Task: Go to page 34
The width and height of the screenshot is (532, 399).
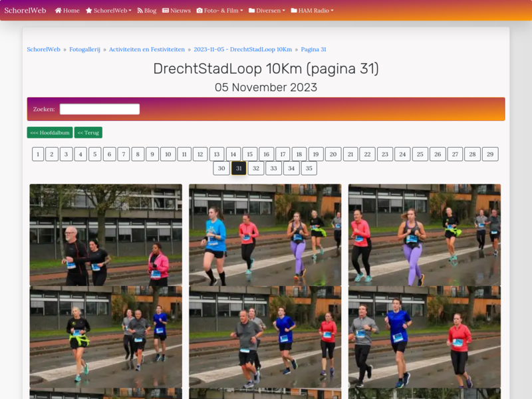Action: (x=291, y=168)
